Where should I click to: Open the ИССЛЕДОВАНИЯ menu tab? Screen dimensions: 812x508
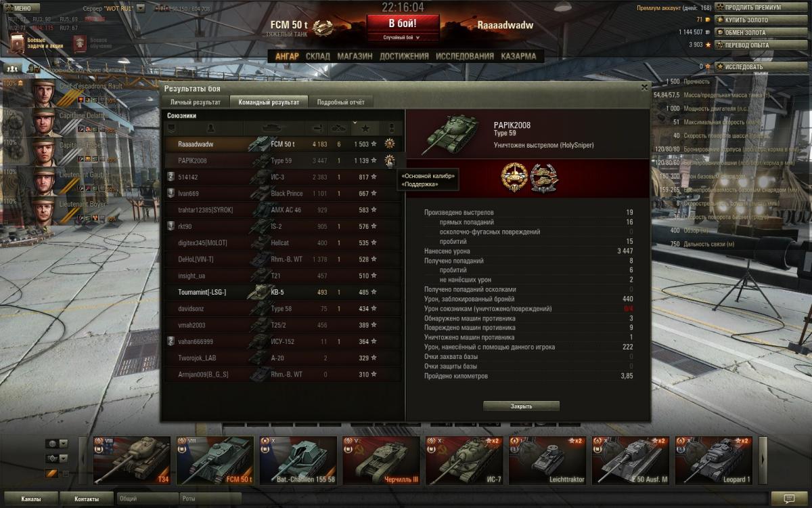(x=465, y=56)
